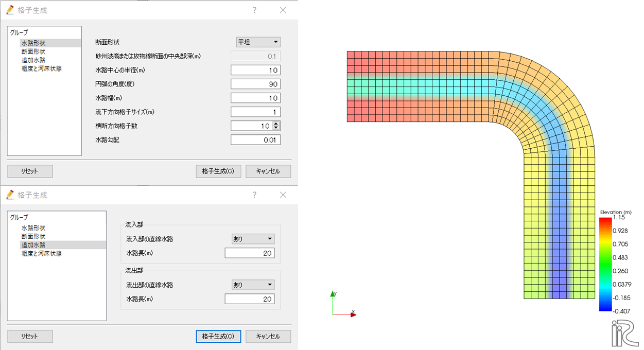The image size is (644, 350).
Task: Click the pencil icon in lower dialog title
Action: point(10,195)
